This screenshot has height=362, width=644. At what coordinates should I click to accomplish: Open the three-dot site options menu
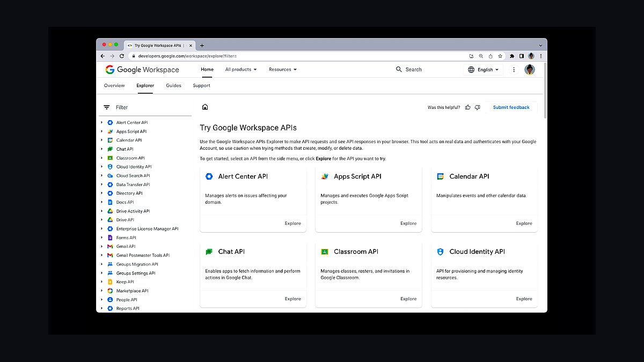[x=514, y=70]
